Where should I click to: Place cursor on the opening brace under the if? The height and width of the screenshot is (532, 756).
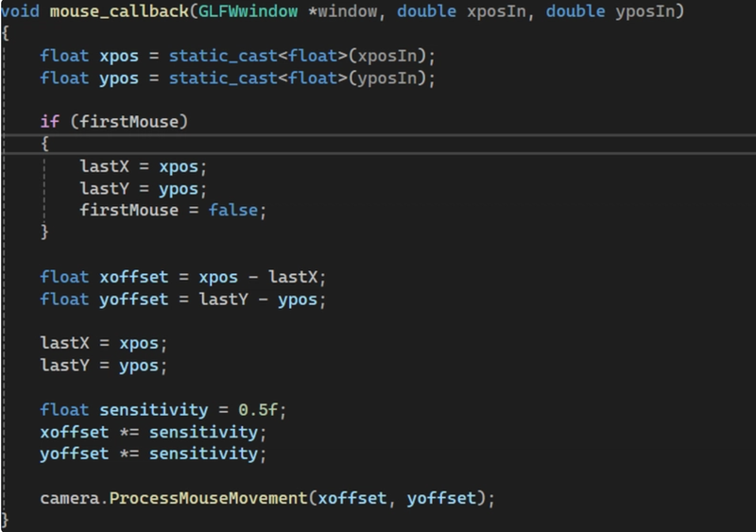(x=44, y=144)
